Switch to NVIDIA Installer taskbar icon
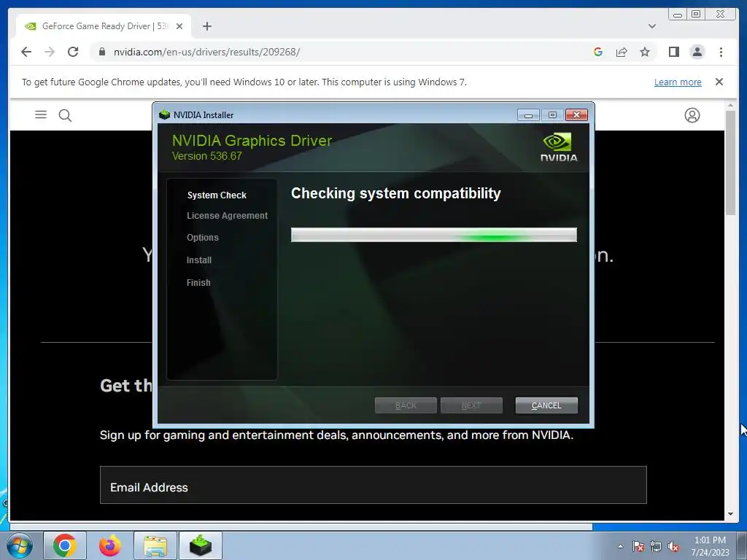The image size is (747, 560). [x=201, y=545]
